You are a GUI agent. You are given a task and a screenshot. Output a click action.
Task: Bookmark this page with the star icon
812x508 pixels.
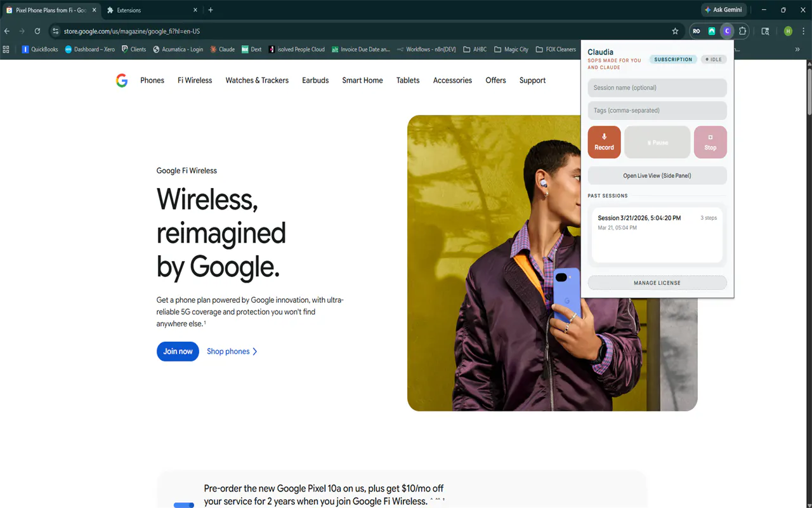(x=675, y=31)
